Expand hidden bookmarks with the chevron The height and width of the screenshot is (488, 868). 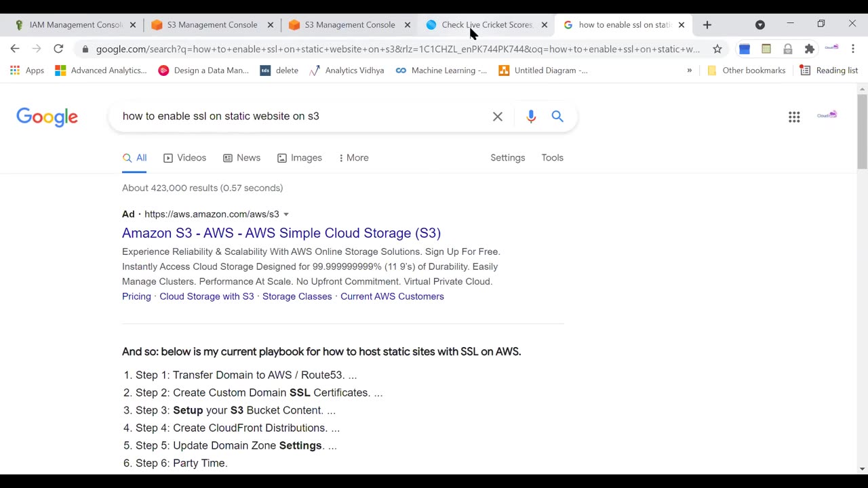(x=690, y=70)
